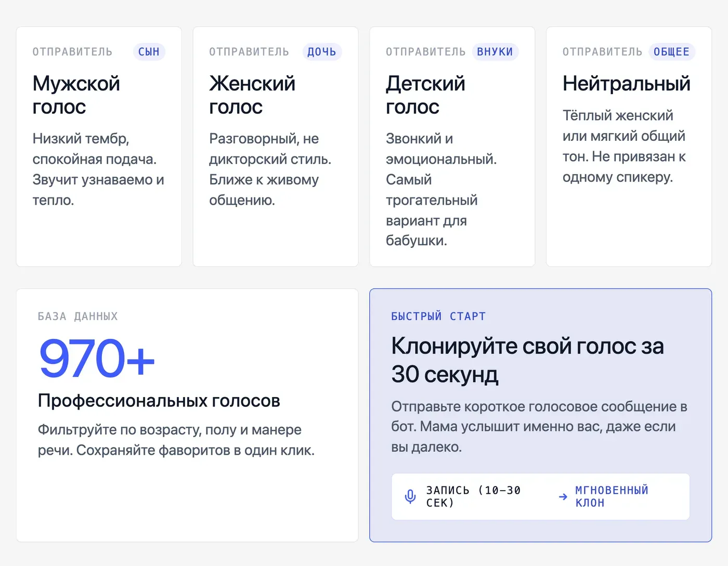Select the СЫН sender badge

(149, 52)
